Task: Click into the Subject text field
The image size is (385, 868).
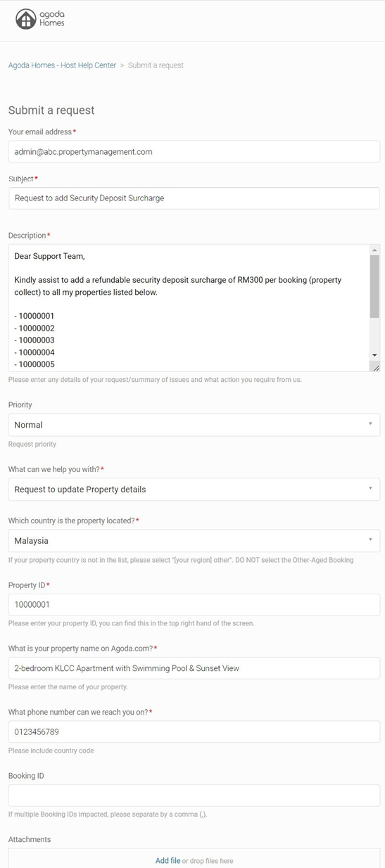Action: pos(194,198)
